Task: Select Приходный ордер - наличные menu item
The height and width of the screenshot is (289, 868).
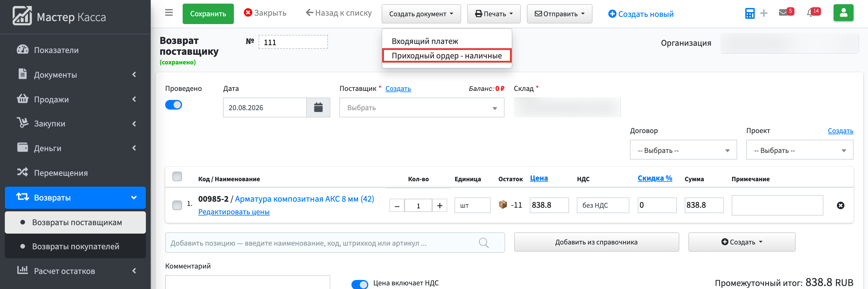Action: coord(447,55)
